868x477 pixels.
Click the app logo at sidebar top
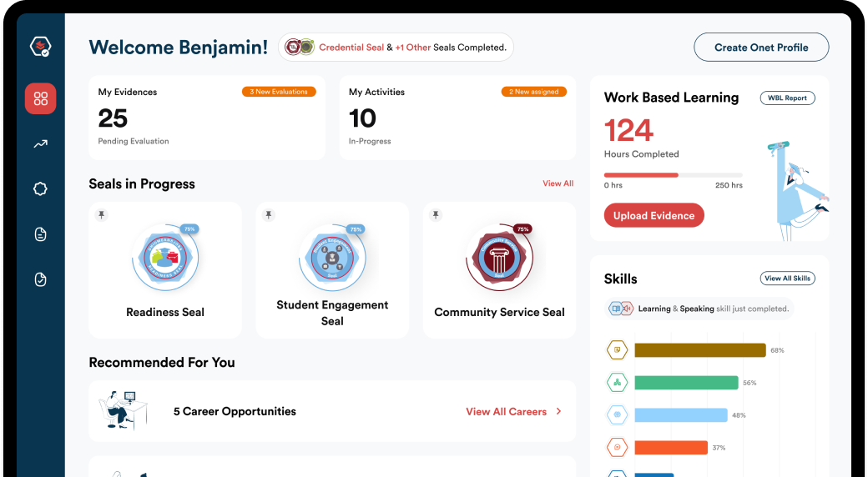click(40, 47)
